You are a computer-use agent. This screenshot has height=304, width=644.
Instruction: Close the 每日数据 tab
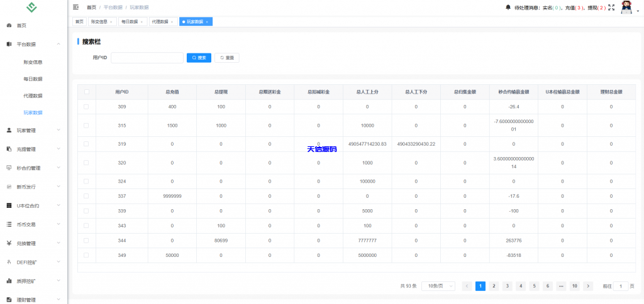click(x=142, y=22)
